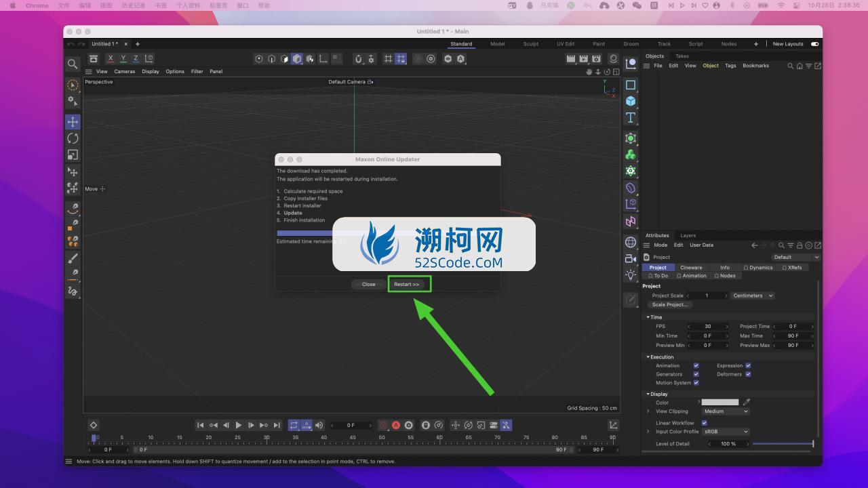Image resolution: width=868 pixels, height=488 pixels.
Task: Go to start of animation
Action: (201, 425)
